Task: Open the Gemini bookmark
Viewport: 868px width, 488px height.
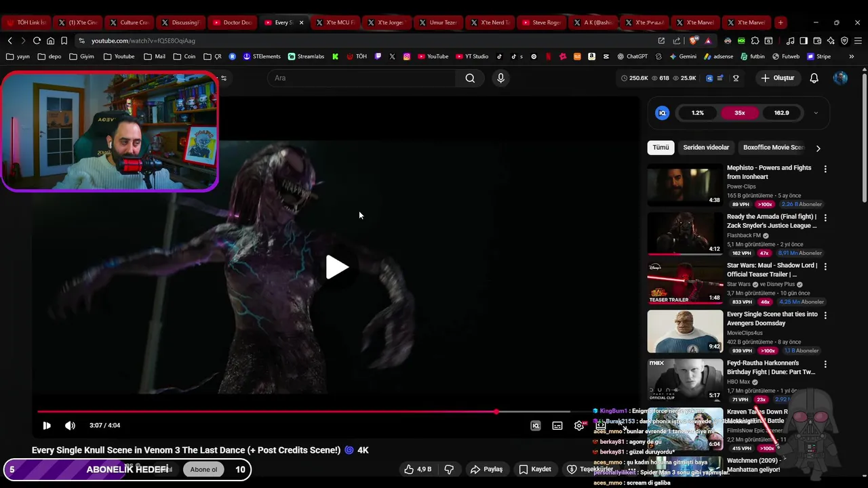Action: pyautogui.click(x=682, y=57)
